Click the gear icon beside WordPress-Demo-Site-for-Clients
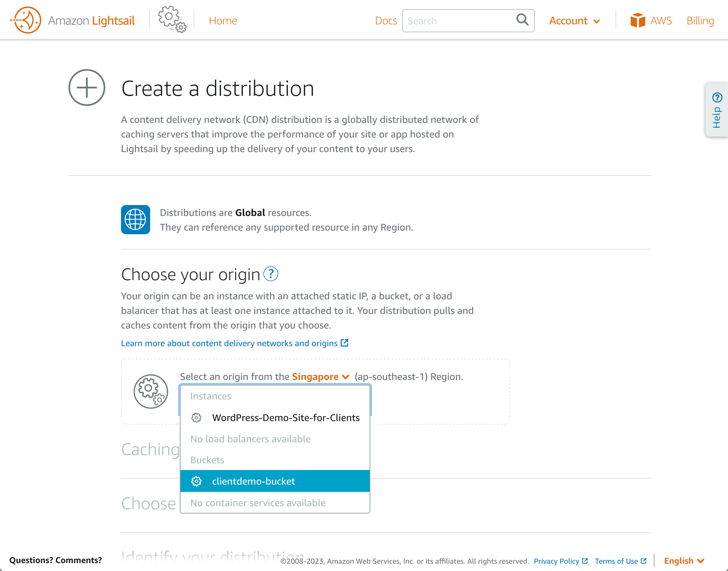The height and width of the screenshot is (571, 728). click(196, 418)
